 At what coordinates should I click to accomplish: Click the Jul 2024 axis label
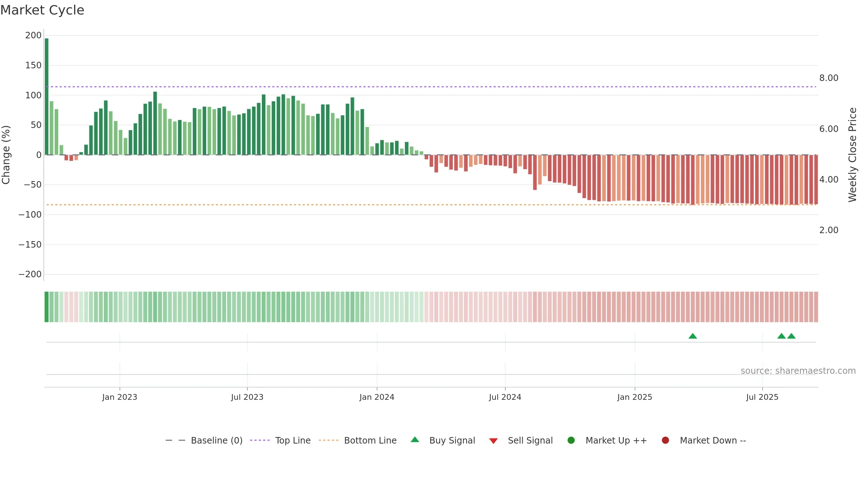pos(505,397)
